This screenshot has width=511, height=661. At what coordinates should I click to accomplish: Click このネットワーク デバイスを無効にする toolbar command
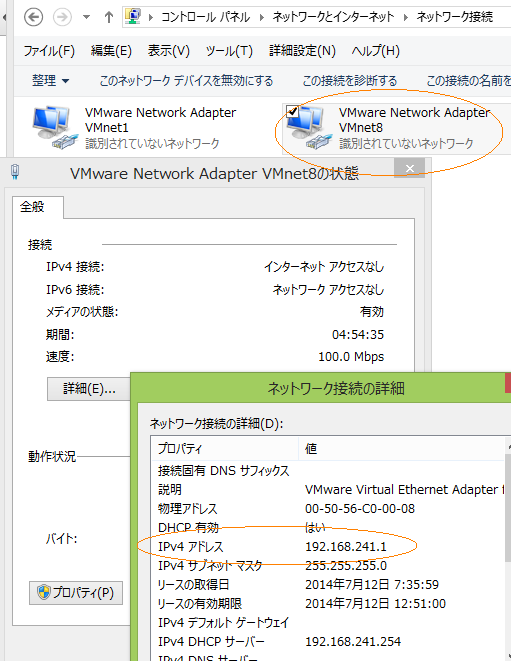click(186, 80)
